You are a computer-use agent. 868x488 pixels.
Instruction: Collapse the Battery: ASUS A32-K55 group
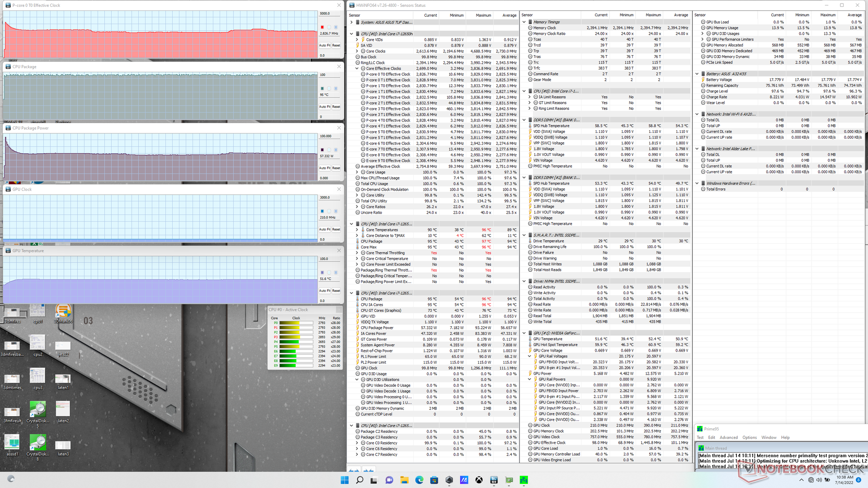[x=697, y=74]
